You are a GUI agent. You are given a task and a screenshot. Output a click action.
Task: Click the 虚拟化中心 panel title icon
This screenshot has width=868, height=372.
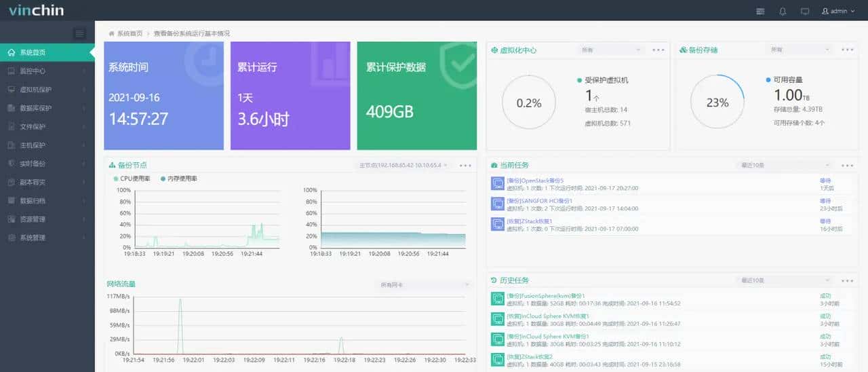click(494, 50)
